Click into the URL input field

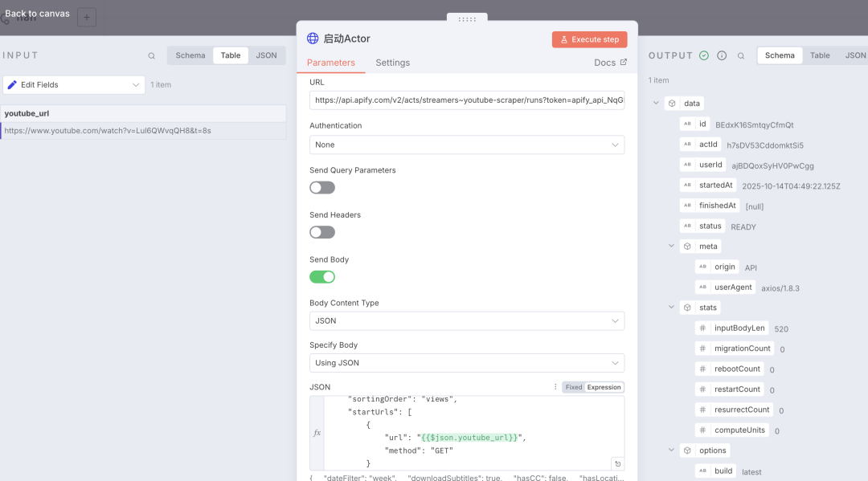tap(466, 100)
